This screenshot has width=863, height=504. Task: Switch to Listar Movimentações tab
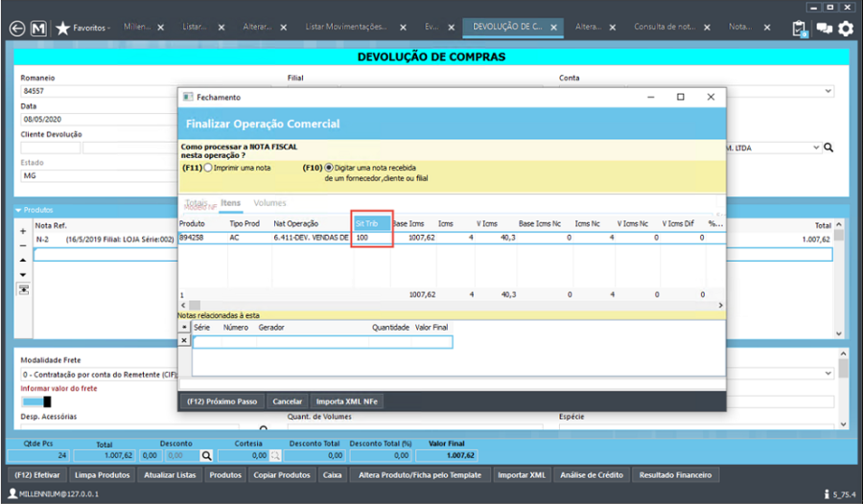point(346,28)
